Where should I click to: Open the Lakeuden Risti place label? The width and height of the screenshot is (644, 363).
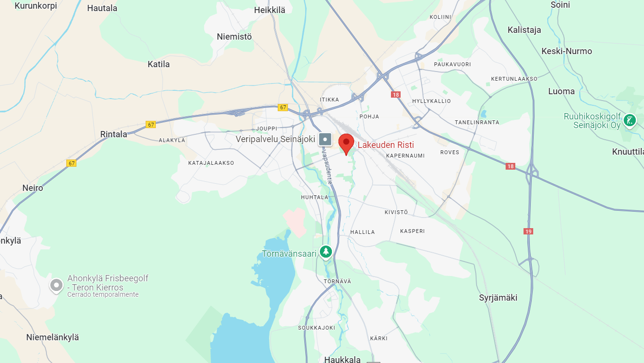click(x=386, y=145)
